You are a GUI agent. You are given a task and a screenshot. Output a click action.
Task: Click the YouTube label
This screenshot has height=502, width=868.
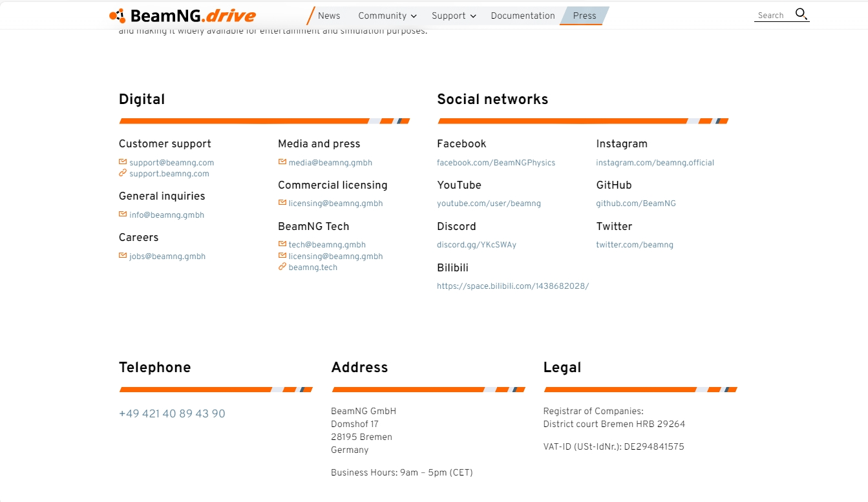pos(459,185)
